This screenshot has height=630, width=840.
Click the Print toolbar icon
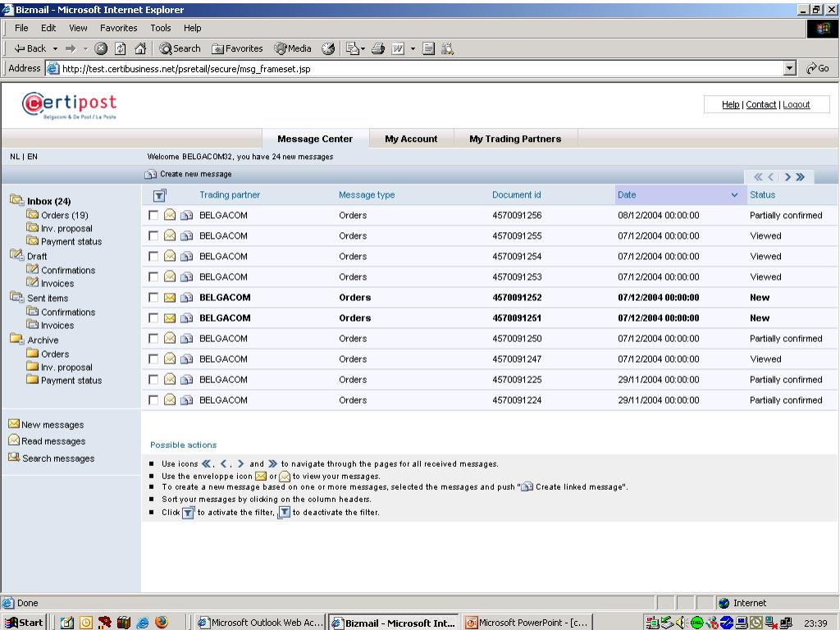[x=378, y=48]
